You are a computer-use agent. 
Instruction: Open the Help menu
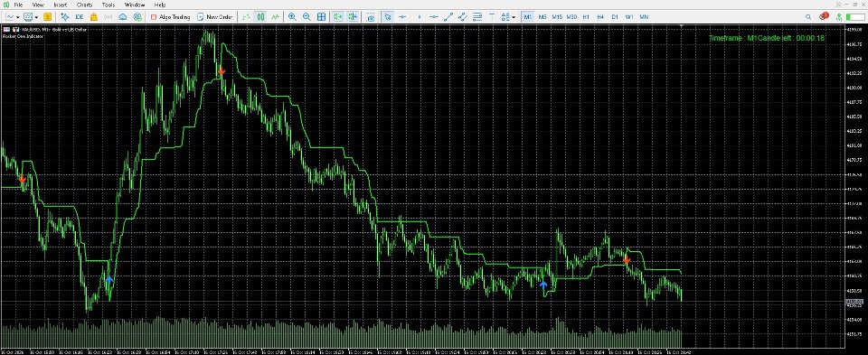click(x=159, y=5)
